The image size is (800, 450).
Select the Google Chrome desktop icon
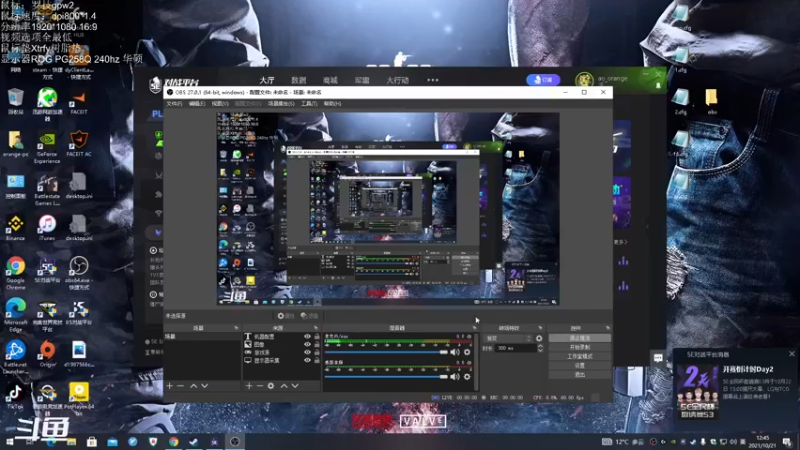tap(15, 273)
